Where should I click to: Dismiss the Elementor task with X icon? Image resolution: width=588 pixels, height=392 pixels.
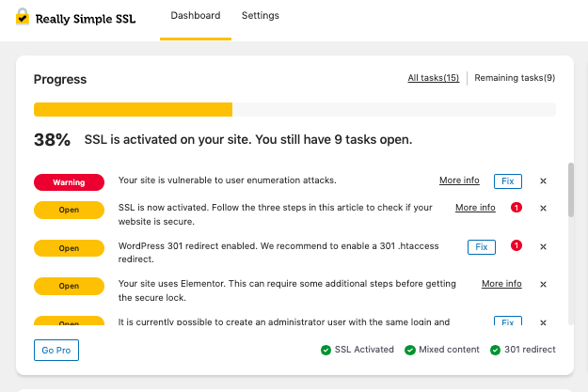543,285
